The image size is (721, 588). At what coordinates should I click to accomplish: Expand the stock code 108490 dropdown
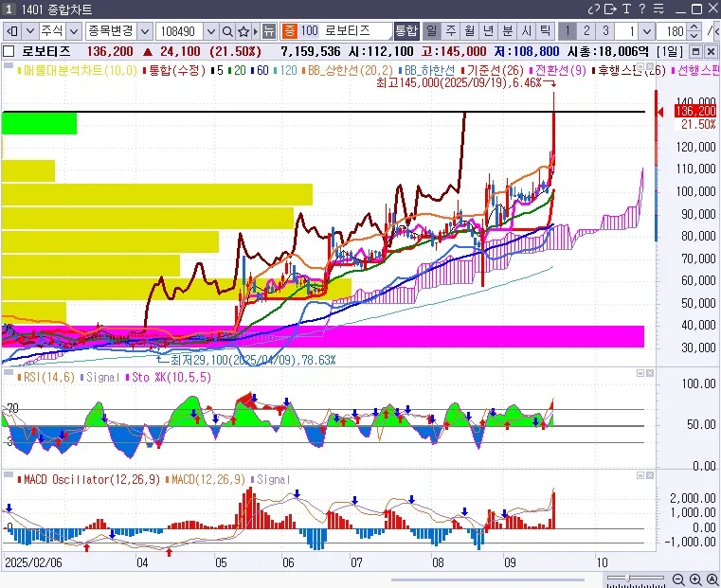pos(211,31)
